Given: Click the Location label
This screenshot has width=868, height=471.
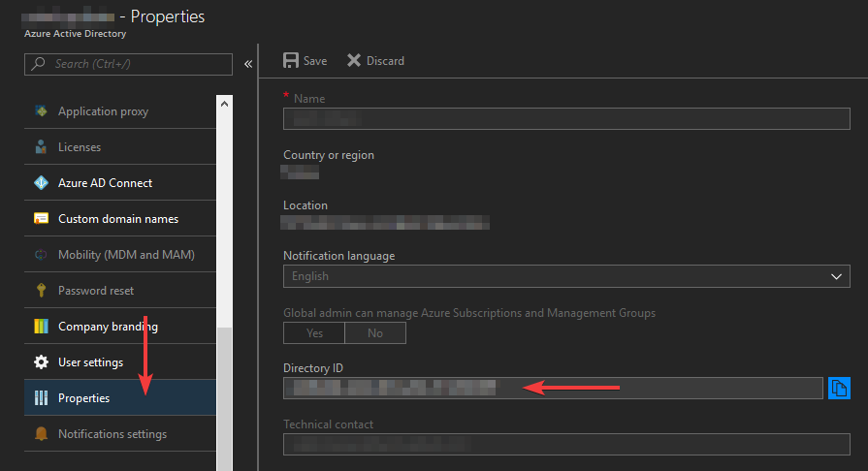Looking at the screenshot, I should pos(305,205).
